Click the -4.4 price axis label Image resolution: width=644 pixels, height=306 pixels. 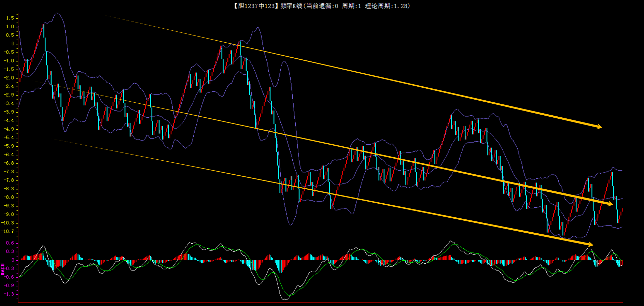9,120
